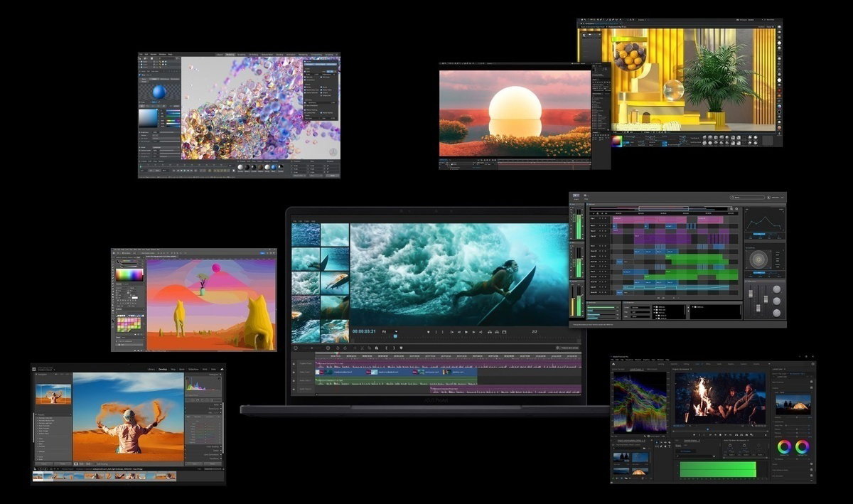Open the Print module in Lightroom
This screenshot has width=853, height=504.
click(x=205, y=370)
